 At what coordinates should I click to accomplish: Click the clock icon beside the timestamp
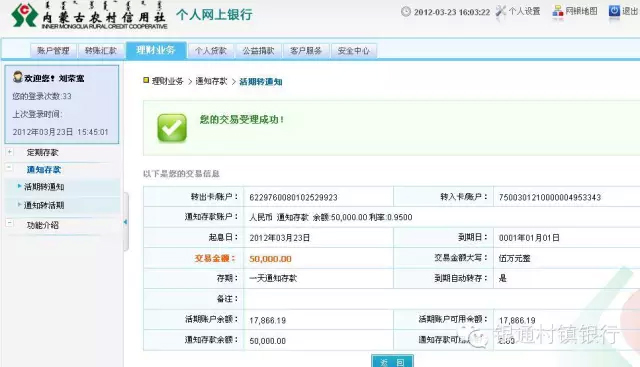pos(406,11)
